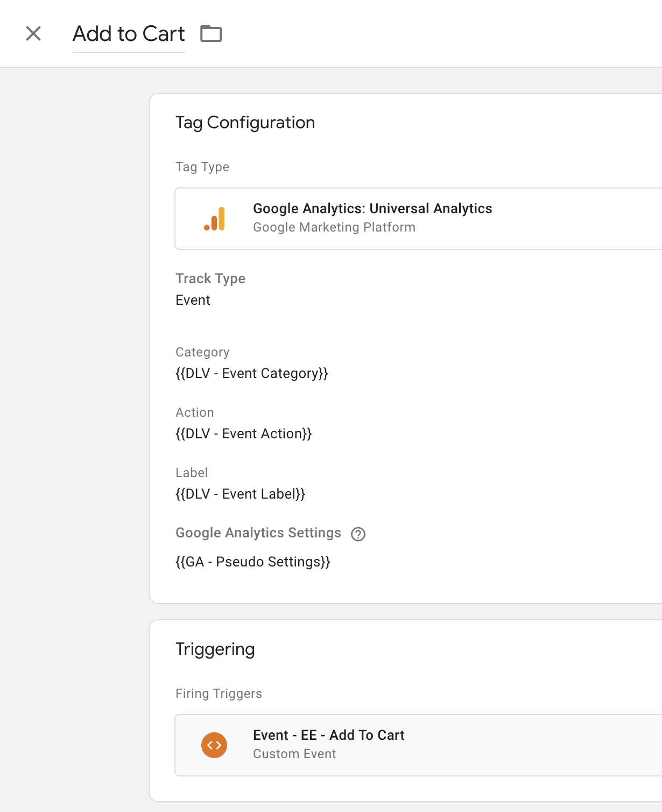Select the {{DLV - Event Category}} value
This screenshot has height=812, width=662.
tap(252, 373)
